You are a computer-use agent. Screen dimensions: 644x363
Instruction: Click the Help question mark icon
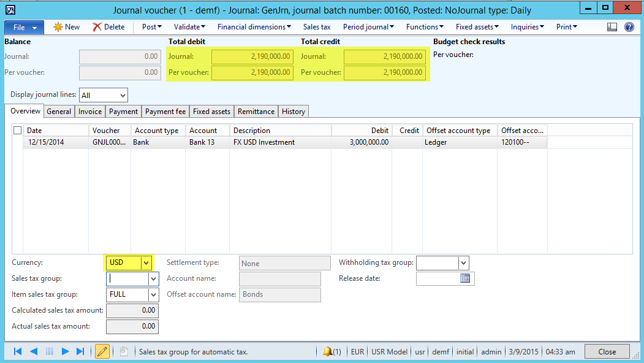tap(629, 27)
